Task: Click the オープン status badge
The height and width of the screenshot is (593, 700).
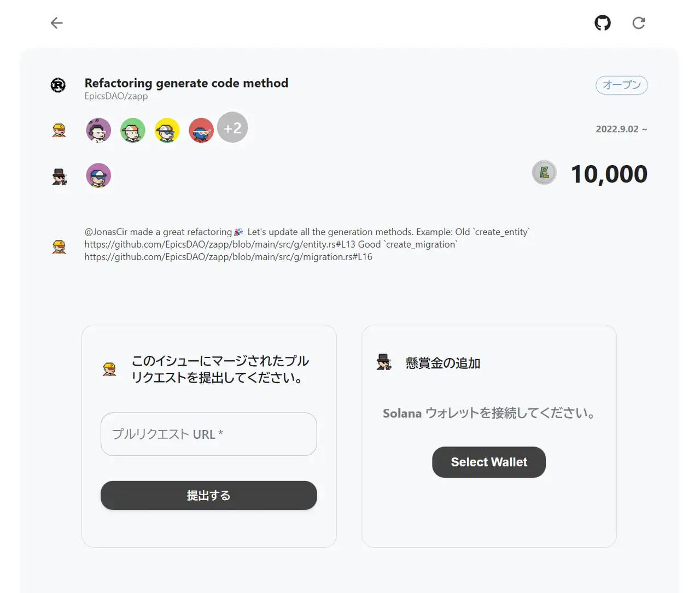Action: pyautogui.click(x=621, y=85)
